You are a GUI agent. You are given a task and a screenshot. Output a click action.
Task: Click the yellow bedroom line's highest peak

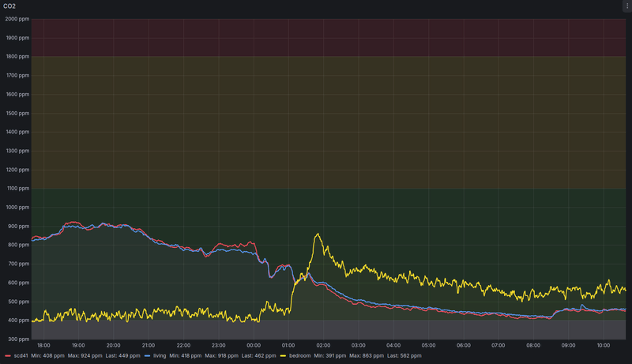(318, 234)
